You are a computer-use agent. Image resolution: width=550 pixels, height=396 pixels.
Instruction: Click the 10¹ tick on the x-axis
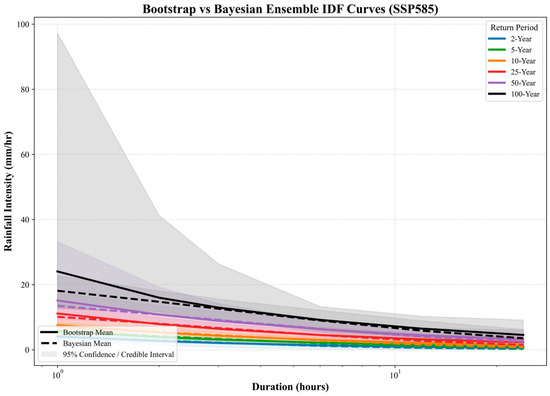coord(395,375)
